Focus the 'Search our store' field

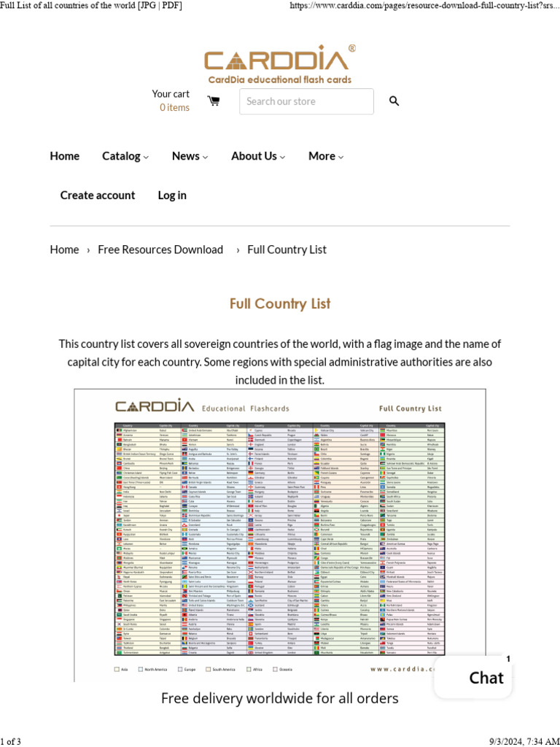pos(306,101)
